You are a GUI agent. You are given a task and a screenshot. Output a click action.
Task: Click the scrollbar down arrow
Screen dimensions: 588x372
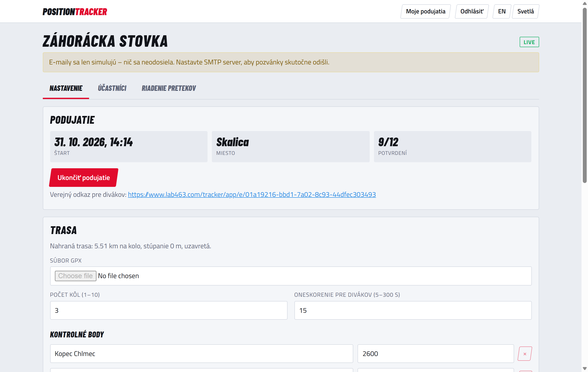585,368
